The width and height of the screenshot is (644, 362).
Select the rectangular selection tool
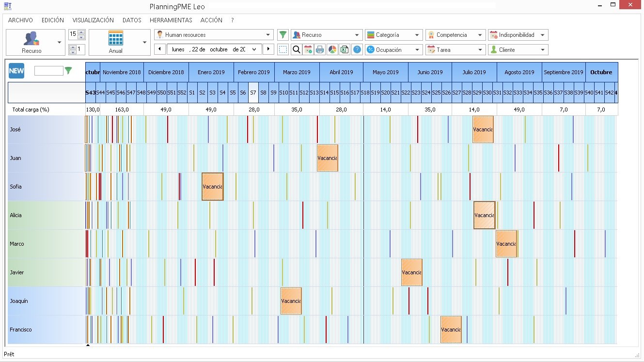[283, 49]
